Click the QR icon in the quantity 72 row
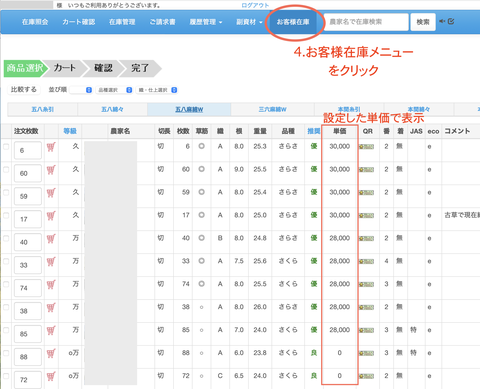Viewport: 480px width, 389px height. pyautogui.click(x=366, y=376)
